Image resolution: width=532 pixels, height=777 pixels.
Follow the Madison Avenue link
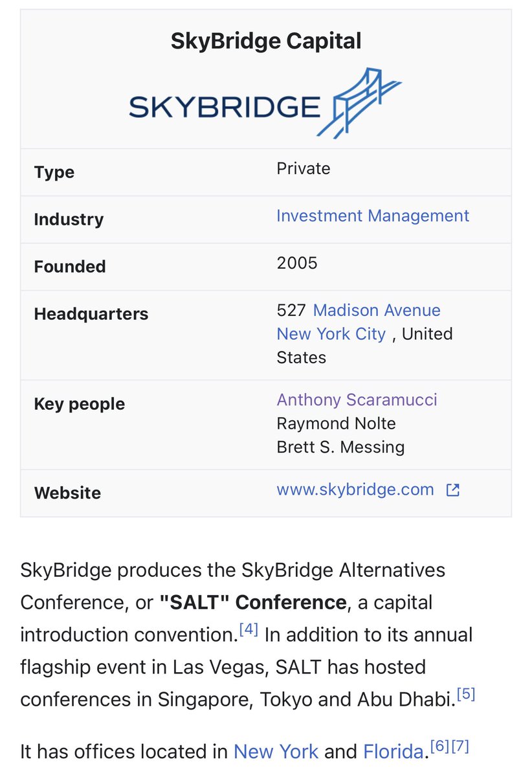(377, 310)
